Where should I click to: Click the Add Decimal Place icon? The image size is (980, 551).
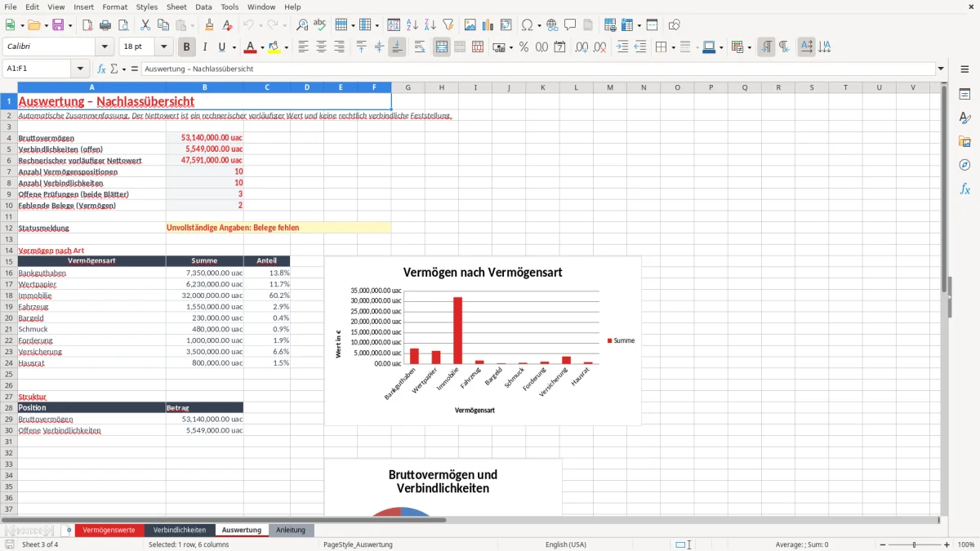pos(581,47)
